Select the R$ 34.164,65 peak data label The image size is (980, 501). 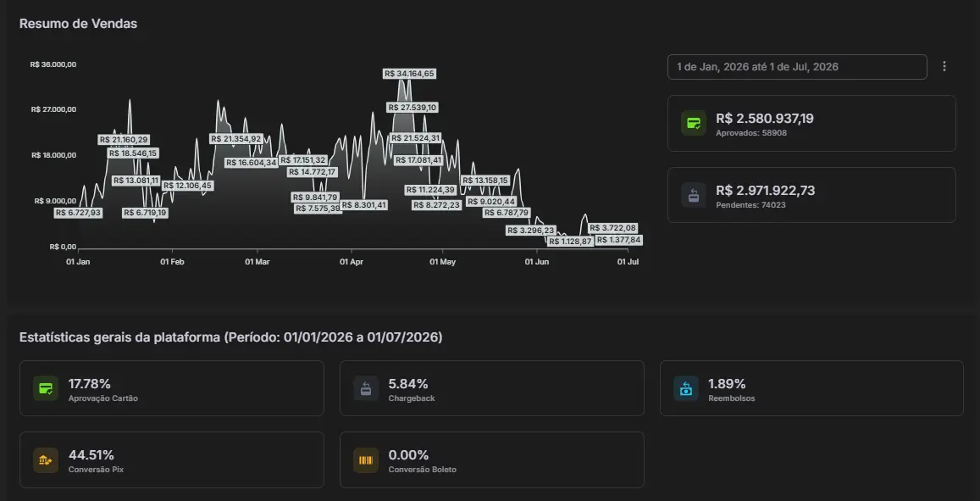pyautogui.click(x=409, y=74)
